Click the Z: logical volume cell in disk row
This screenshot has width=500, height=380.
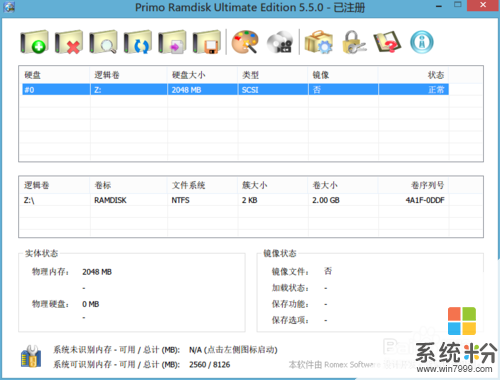click(x=129, y=90)
